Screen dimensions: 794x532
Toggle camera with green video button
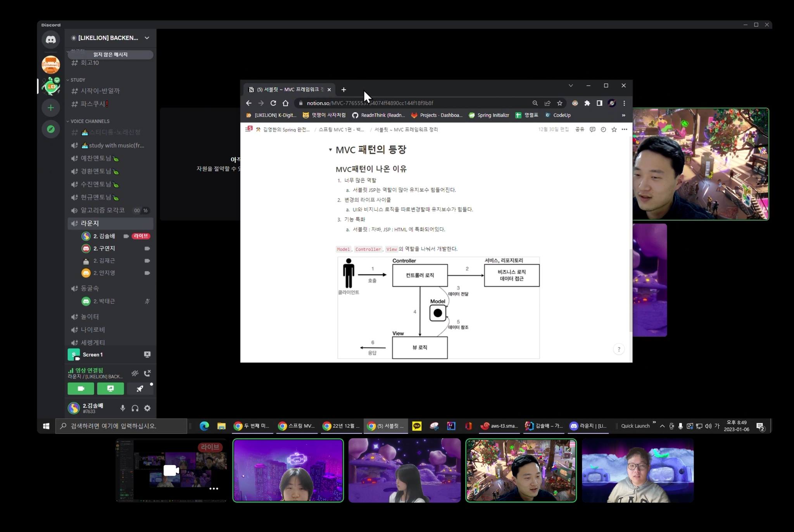click(81, 389)
